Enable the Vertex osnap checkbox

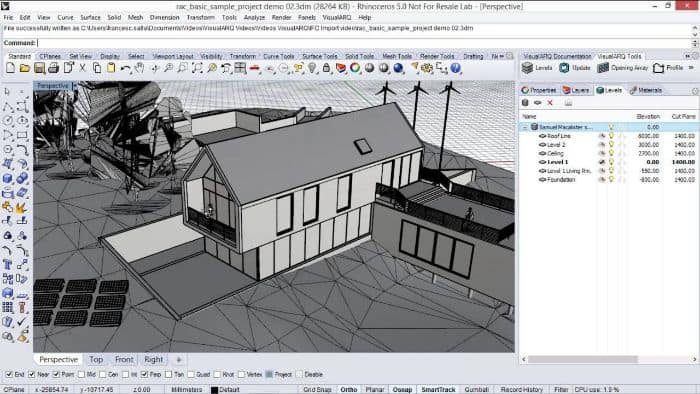241,374
